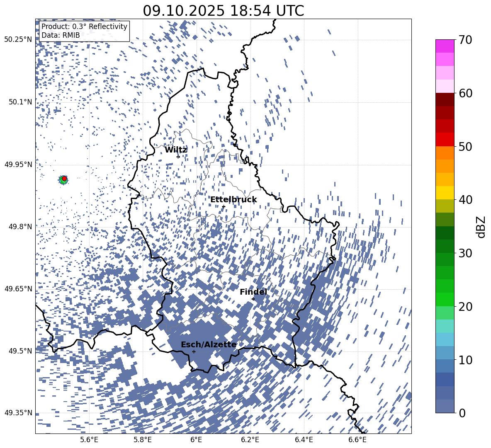This screenshot has width=491, height=448.
Task: Click the 6.2°E longitude label
Action: (250, 440)
